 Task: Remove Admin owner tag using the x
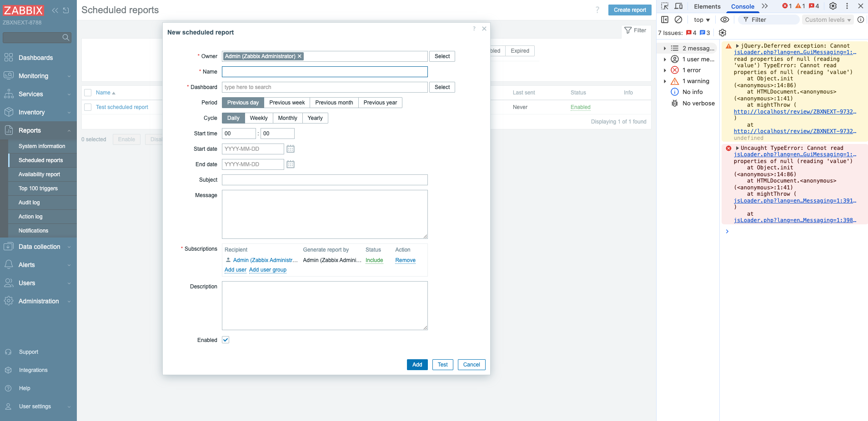point(300,56)
